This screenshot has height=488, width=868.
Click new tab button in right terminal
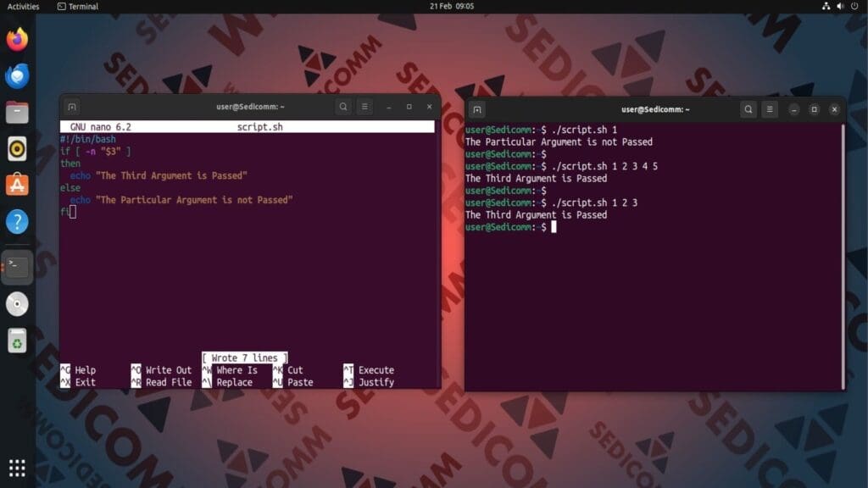coord(477,109)
